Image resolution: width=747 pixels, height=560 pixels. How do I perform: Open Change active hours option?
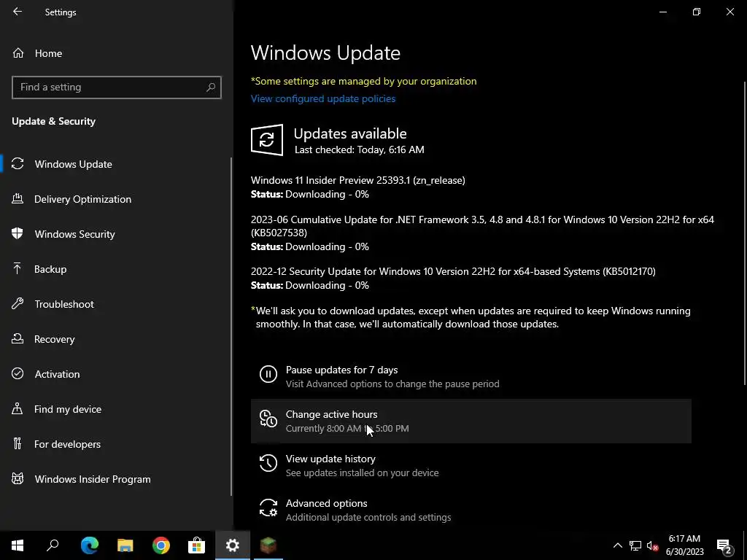471,421
